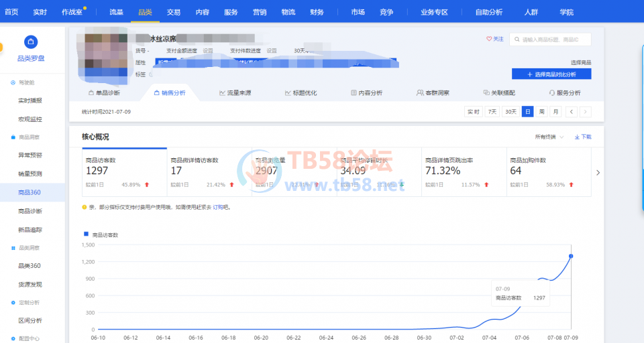Click the 选择竞品对比分析 button
This screenshot has height=343, width=644.
pos(551,74)
